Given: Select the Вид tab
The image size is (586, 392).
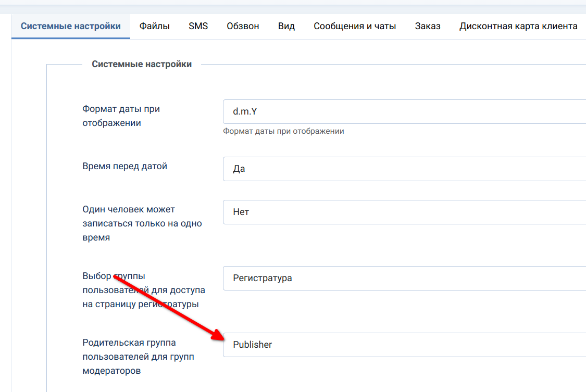Looking at the screenshot, I should 286,26.
